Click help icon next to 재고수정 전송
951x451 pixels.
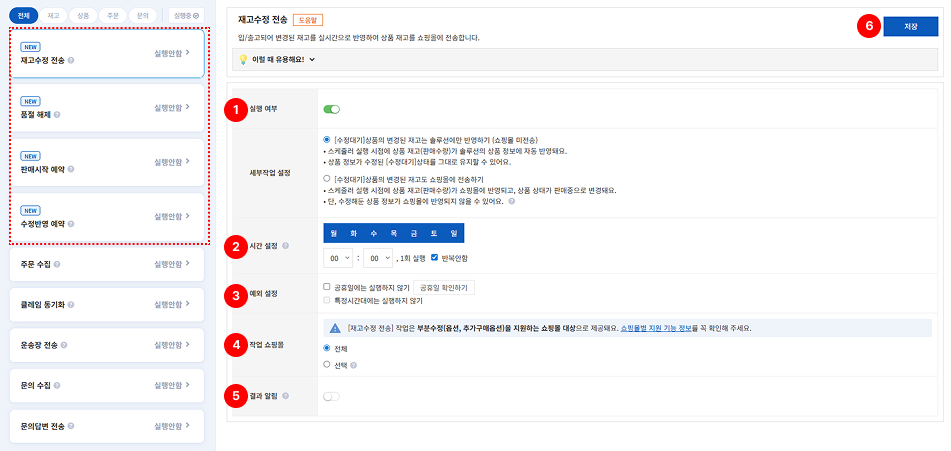tap(72, 60)
